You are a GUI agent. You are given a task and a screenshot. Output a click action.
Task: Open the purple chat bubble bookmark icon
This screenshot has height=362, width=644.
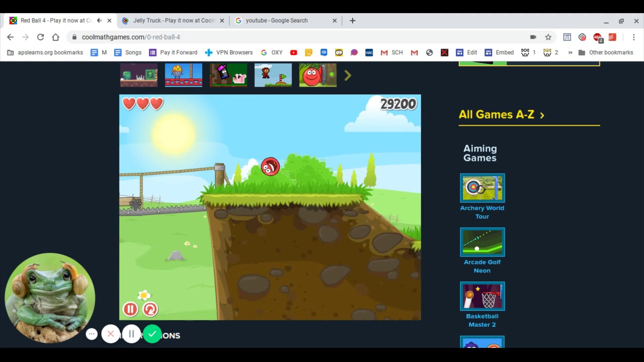click(x=354, y=52)
